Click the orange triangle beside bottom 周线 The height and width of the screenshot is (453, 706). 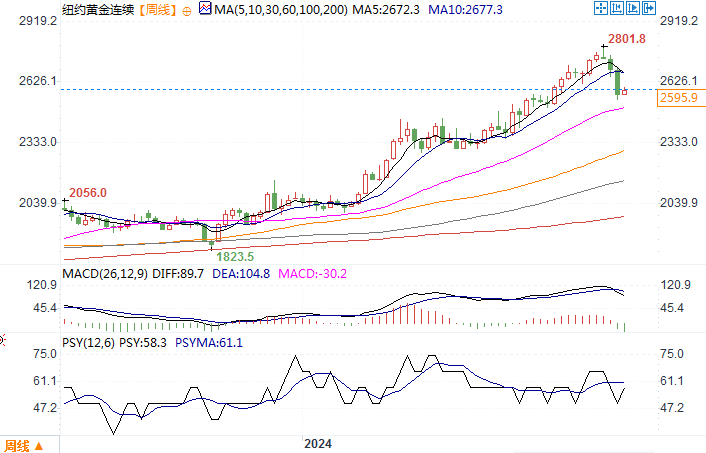tap(39, 446)
